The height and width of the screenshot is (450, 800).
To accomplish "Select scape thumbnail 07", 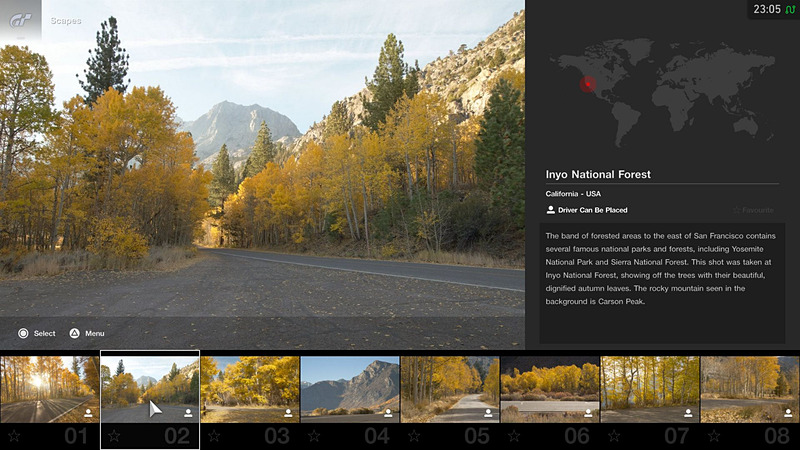I will 649,389.
